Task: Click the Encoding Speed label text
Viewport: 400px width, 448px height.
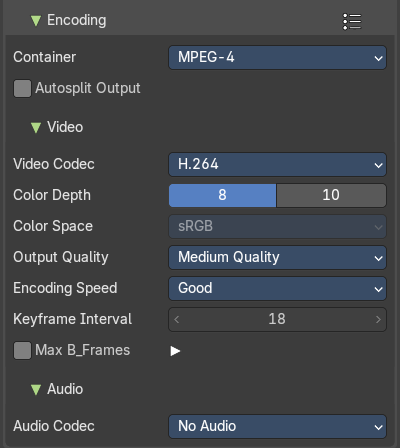Action: coord(65,288)
